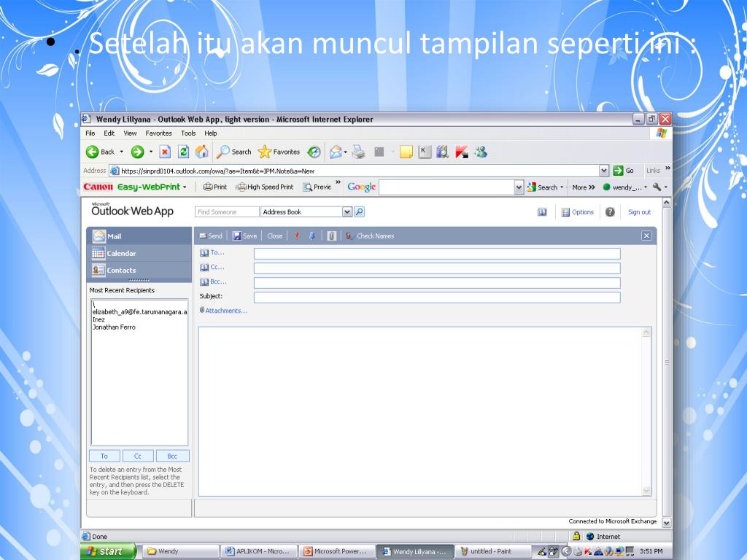This screenshot has height=560, width=747.
Task: Select Inez in recent recipients list
Action: tap(98, 319)
